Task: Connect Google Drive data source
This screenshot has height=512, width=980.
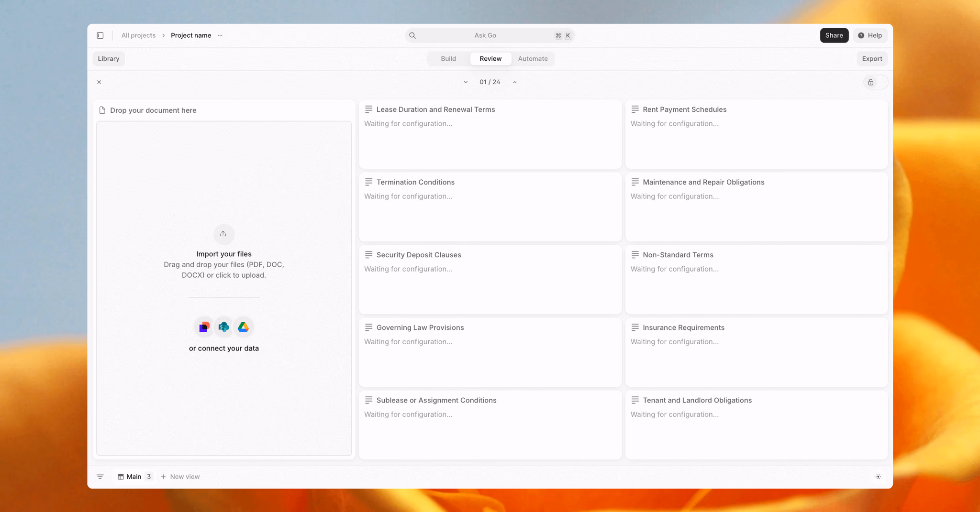Action: tap(244, 327)
